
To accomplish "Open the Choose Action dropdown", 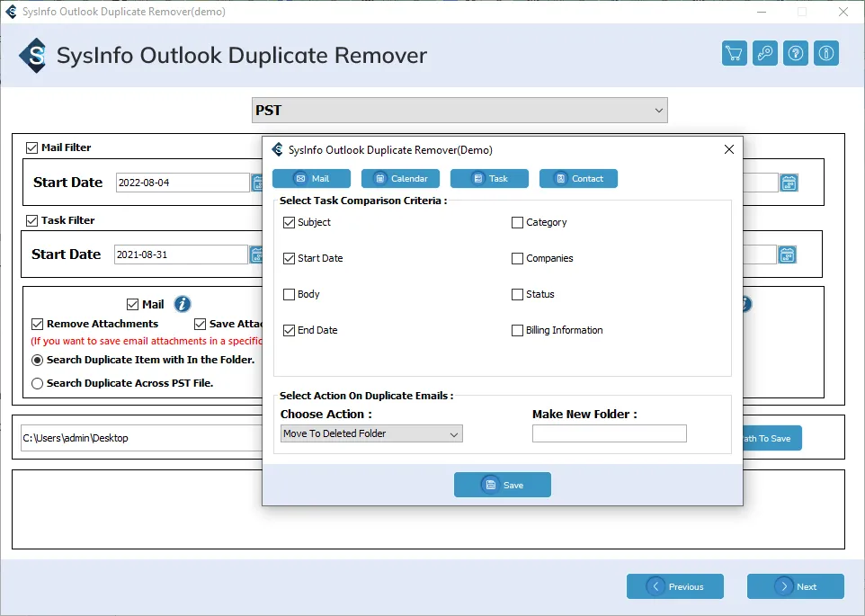I will point(371,433).
